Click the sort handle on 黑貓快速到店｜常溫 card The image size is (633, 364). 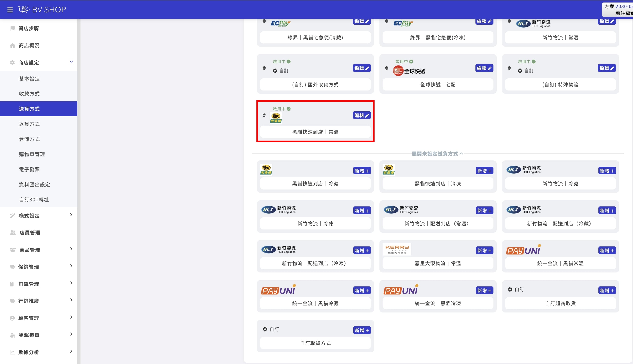(264, 115)
